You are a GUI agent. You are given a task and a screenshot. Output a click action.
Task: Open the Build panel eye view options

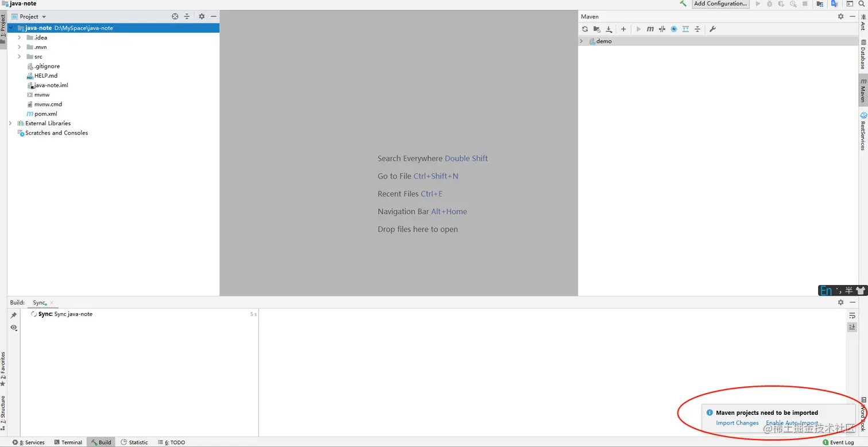click(14, 327)
